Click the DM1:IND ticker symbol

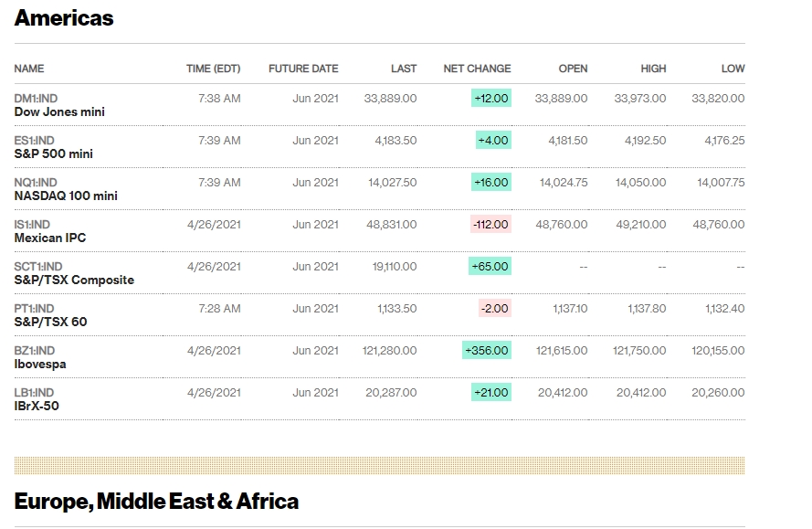35,98
